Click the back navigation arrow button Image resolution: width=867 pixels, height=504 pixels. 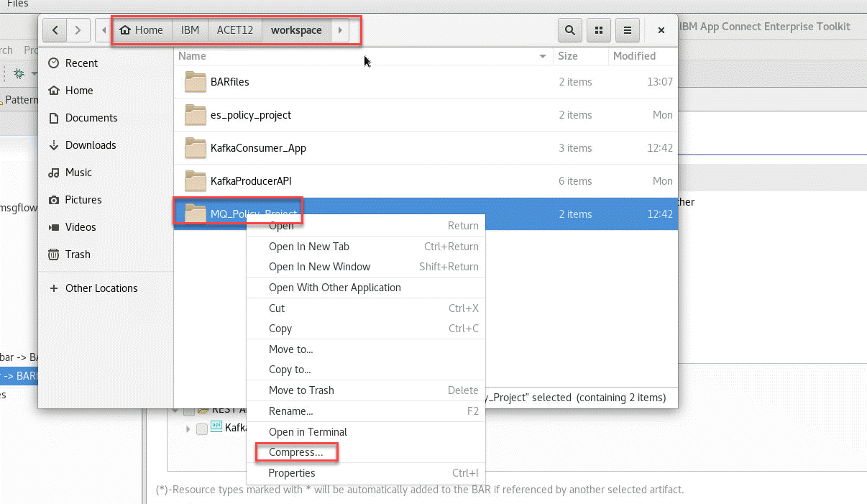55,30
